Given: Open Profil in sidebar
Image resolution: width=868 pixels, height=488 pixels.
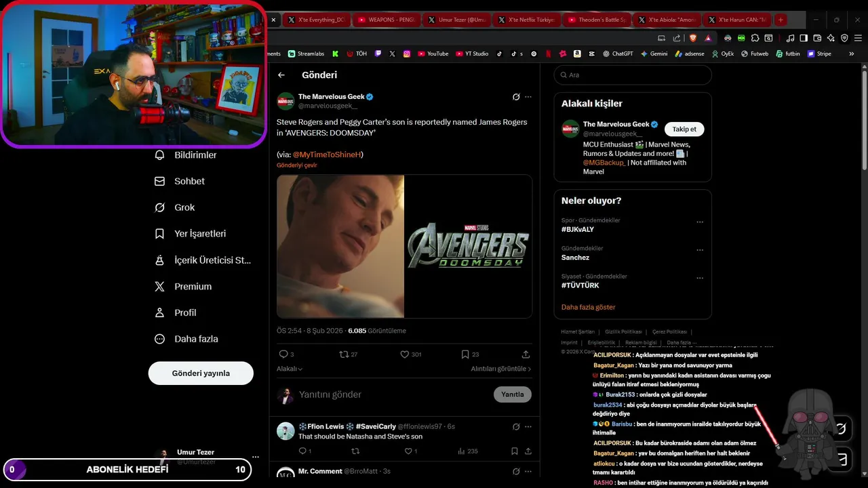Looking at the screenshot, I should (x=176, y=313).
